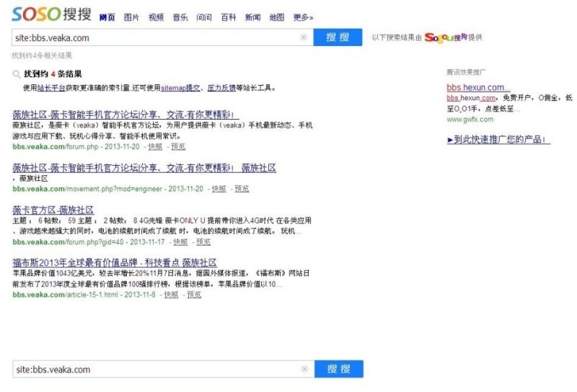Click the magnifier icon beside the results count
This screenshot has height=392, width=577.
coord(17,74)
